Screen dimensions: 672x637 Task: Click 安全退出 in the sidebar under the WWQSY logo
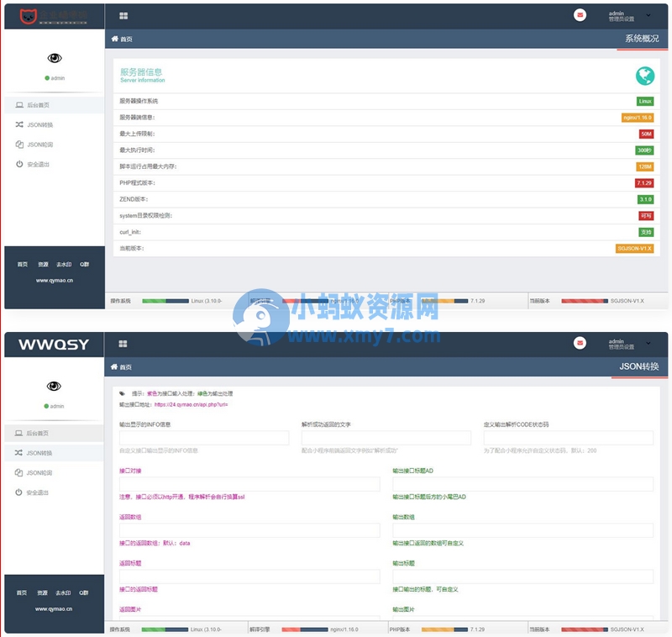pos(38,492)
